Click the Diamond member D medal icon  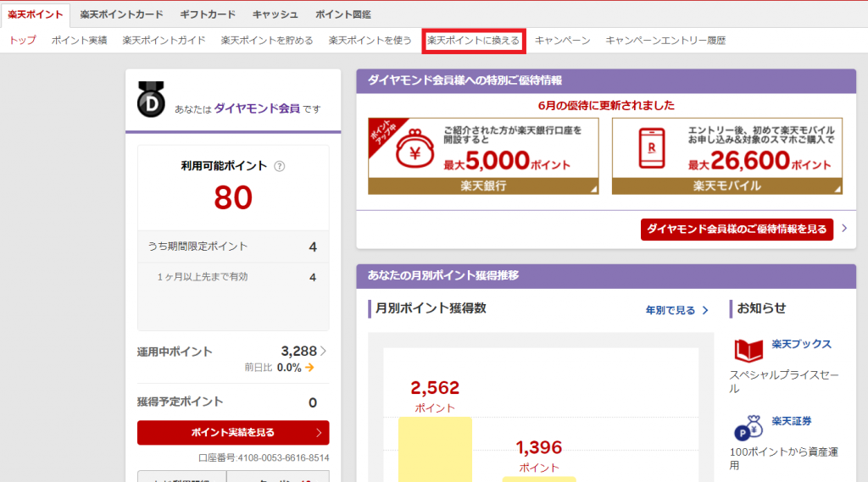[151, 100]
